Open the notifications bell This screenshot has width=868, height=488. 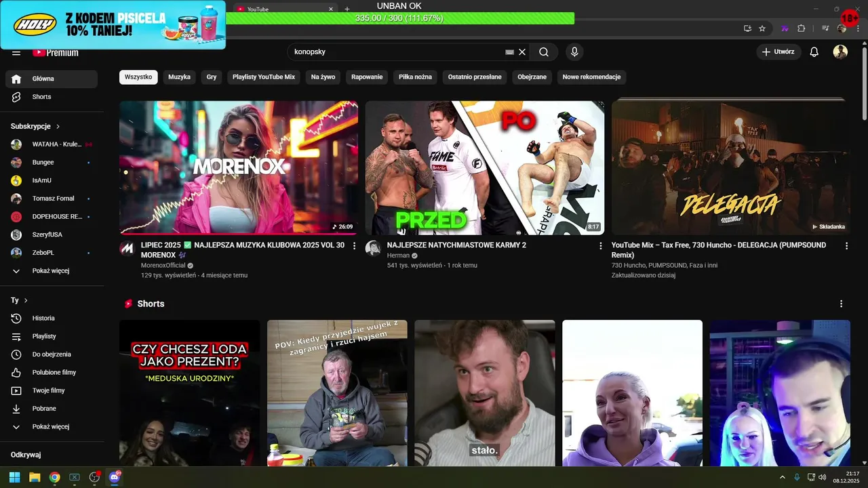tap(814, 52)
